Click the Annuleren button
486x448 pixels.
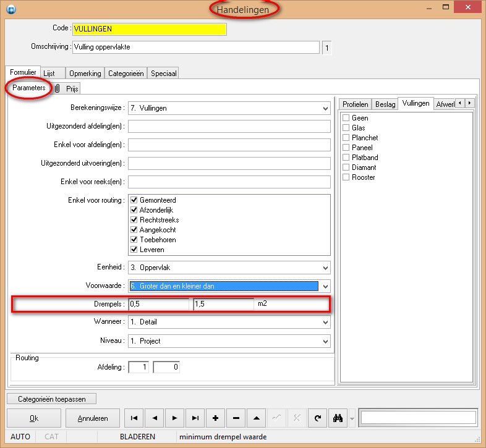coord(93,418)
